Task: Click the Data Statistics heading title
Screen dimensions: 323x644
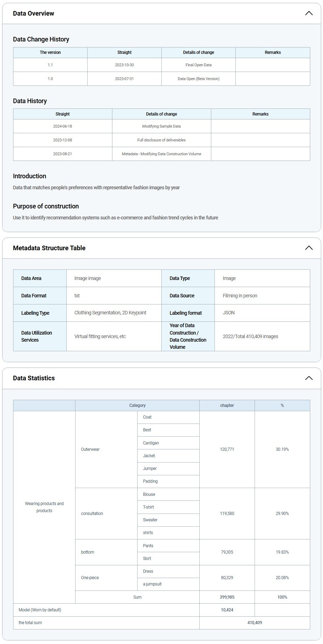Action: pyautogui.click(x=34, y=378)
